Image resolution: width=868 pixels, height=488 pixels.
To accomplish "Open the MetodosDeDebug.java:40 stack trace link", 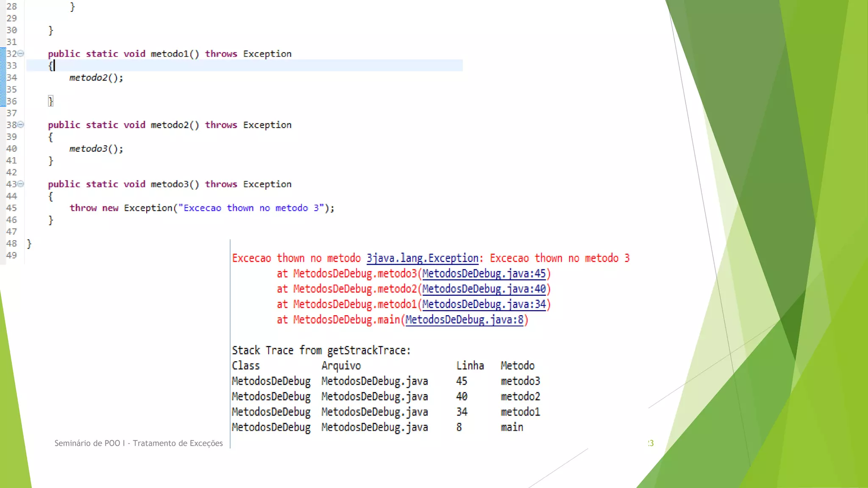I will tap(484, 289).
